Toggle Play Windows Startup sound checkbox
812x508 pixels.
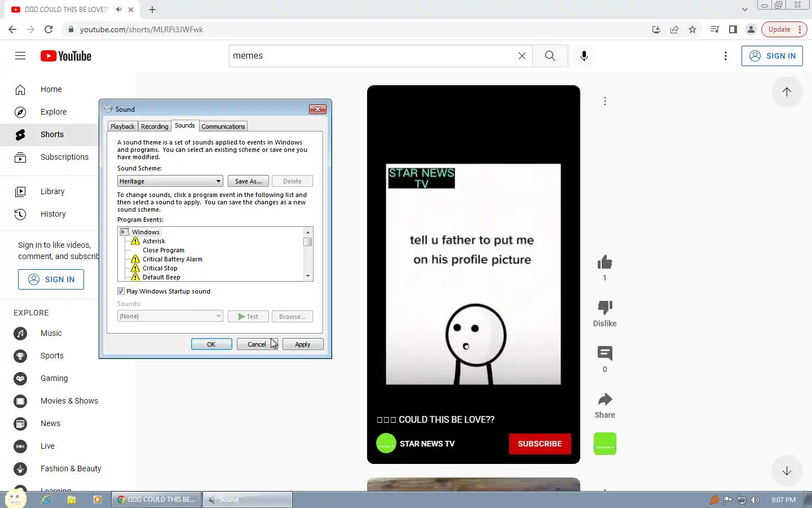121,291
